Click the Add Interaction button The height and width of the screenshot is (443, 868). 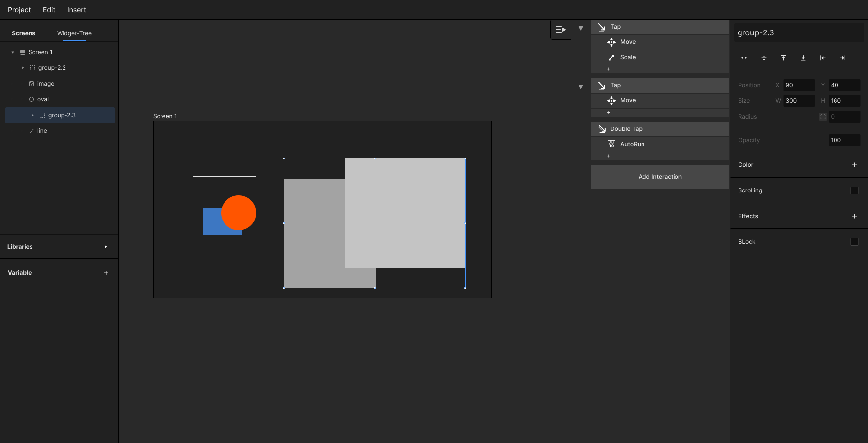tap(660, 177)
